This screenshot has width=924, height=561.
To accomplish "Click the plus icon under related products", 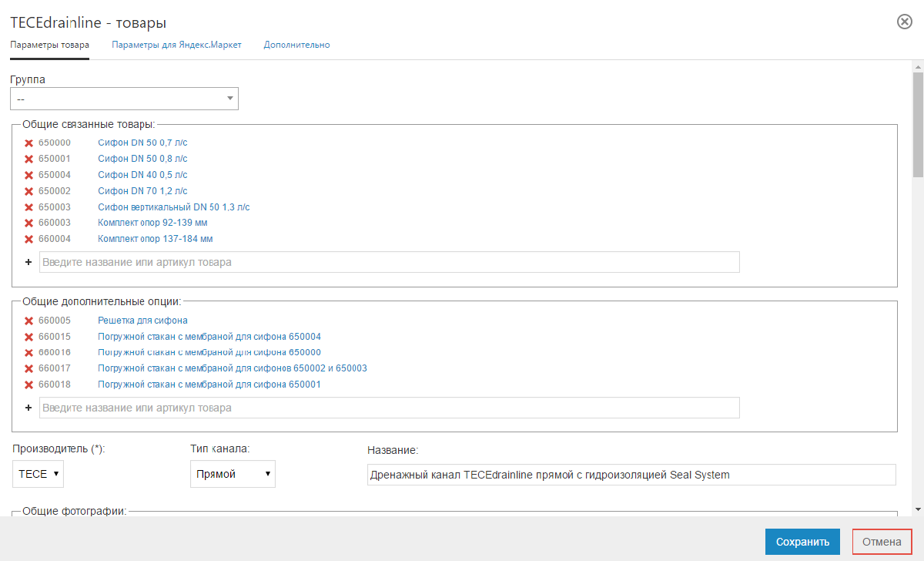I will (28, 262).
